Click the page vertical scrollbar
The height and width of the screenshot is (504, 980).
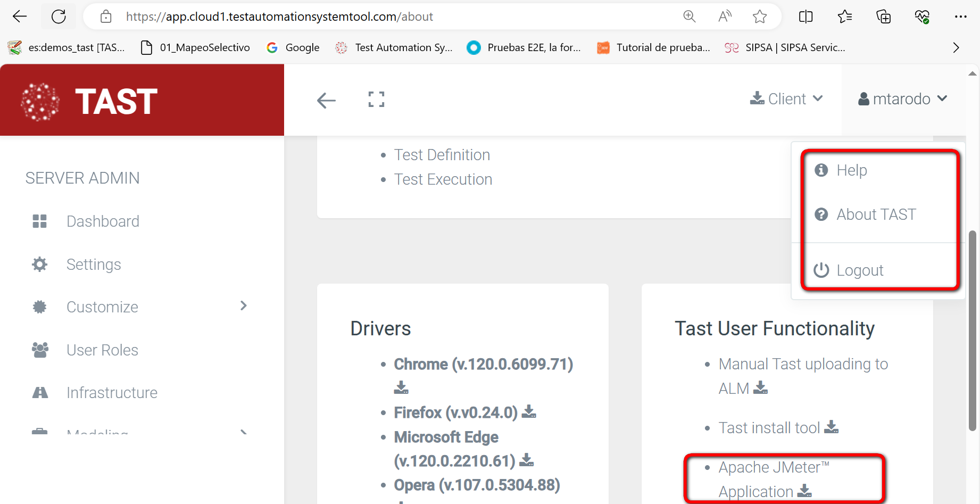click(972, 330)
